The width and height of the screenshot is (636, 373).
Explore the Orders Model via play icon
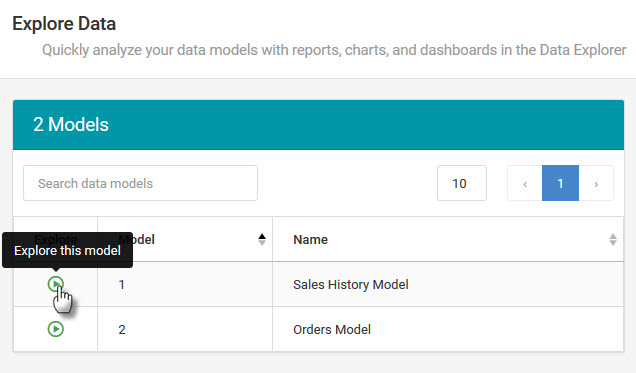[x=56, y=329]
